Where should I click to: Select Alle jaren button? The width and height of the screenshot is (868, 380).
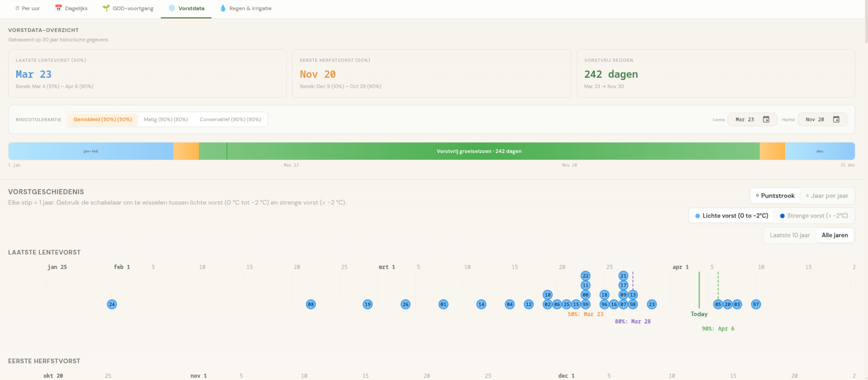(x=835, y=235)
